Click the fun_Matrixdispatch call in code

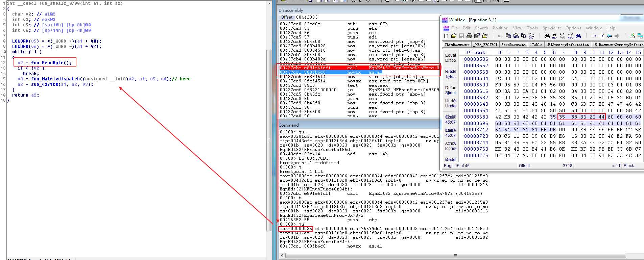tap(95, 79)
